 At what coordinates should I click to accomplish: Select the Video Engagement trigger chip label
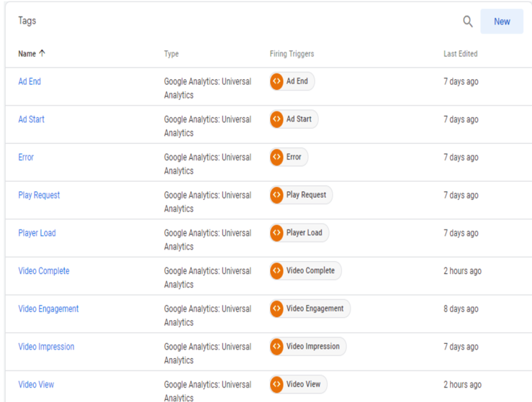pyautogui.click(x=315, y=309)
